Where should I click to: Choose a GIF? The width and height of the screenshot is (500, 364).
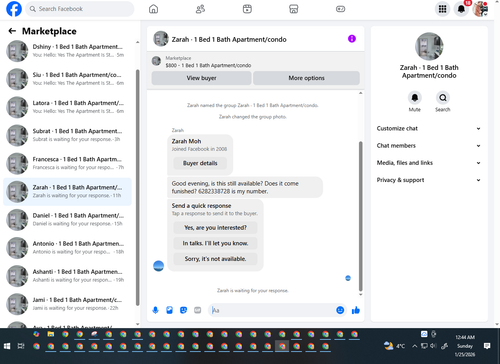198,310
